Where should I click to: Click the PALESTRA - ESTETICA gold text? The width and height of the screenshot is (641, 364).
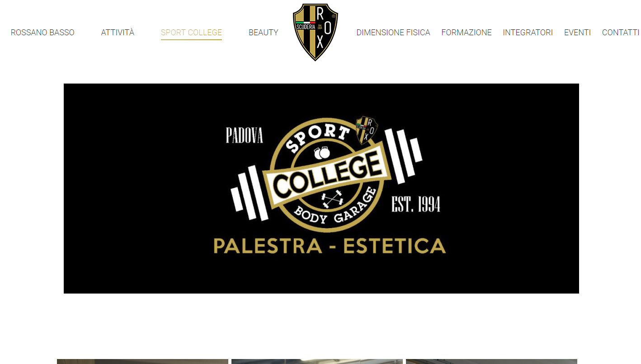pyautogui.click(x=330, y=246)
